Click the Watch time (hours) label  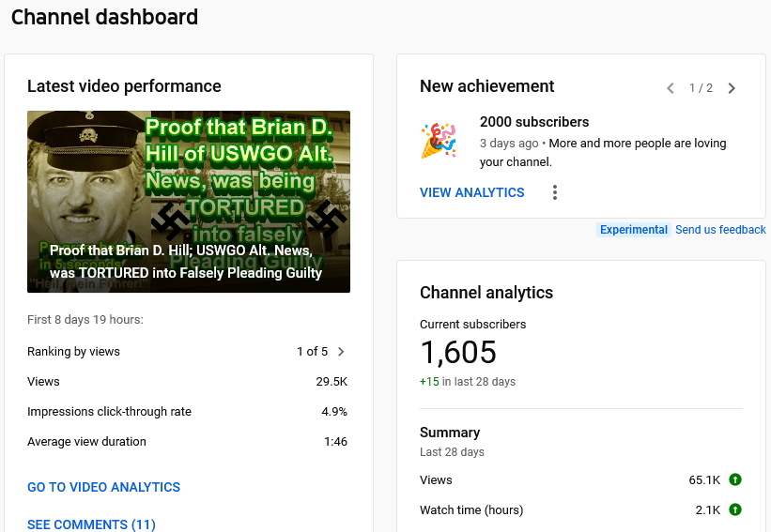point(471,510)
